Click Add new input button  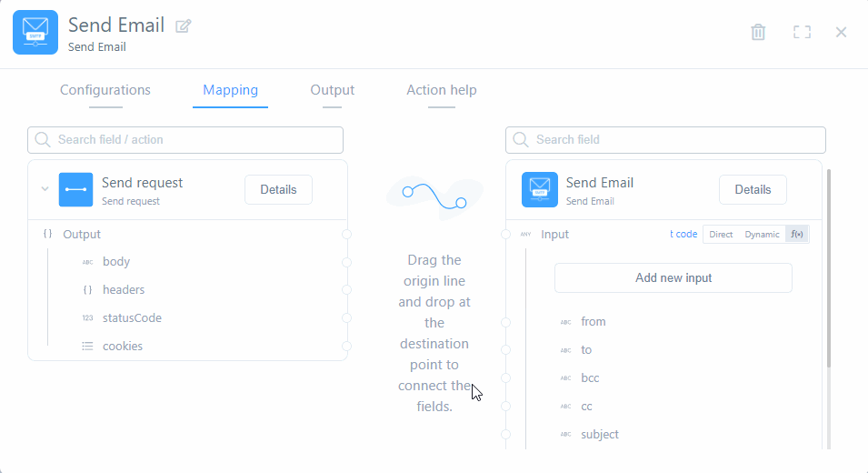point(673,278)
